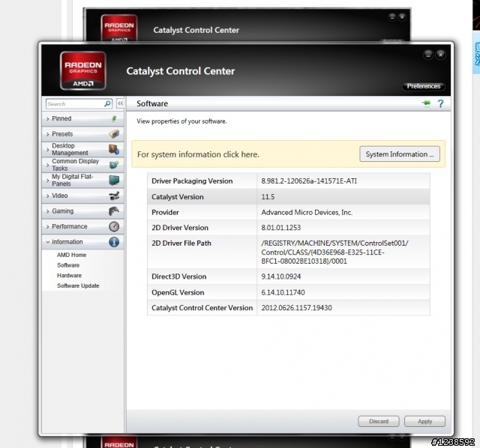This screenshot has width=480, height=448.
Task: Click the Driver Packaging Version label
Action: [x=192, y=181]
